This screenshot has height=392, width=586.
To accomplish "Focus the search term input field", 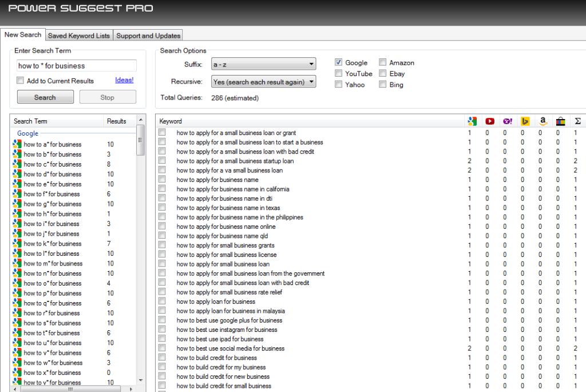I will tap(77, 66).
